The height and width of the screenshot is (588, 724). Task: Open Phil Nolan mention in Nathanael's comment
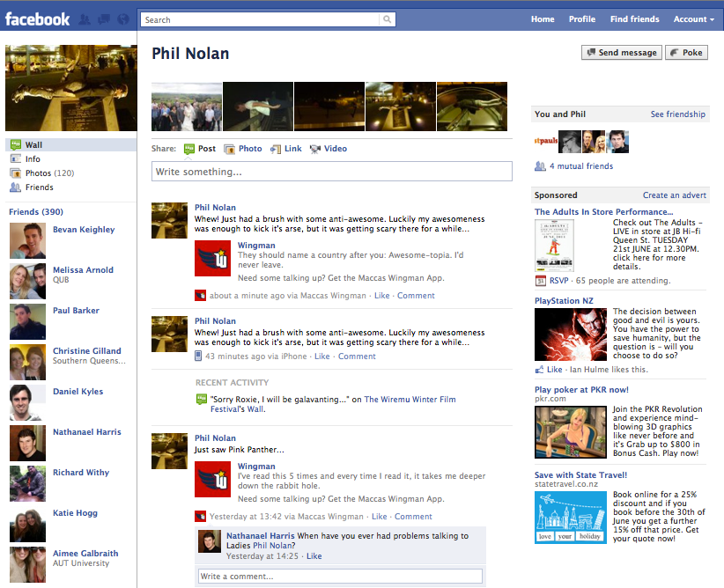click(x=274, y=546)
